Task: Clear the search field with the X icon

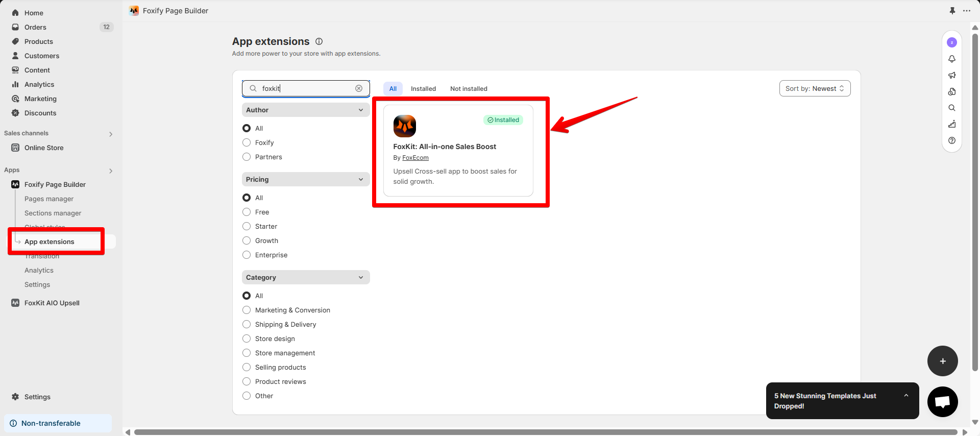Action: point(359,88)
